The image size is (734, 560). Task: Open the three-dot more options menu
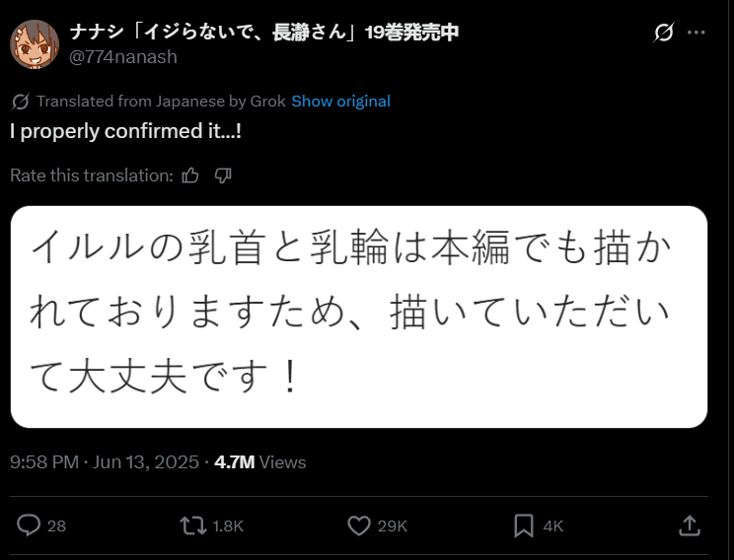(x=697, y=33)
